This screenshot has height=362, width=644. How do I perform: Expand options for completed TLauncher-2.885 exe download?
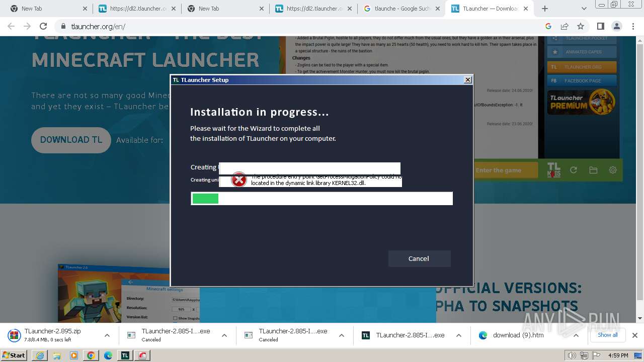pyautogui.click(x=458, y=335)
